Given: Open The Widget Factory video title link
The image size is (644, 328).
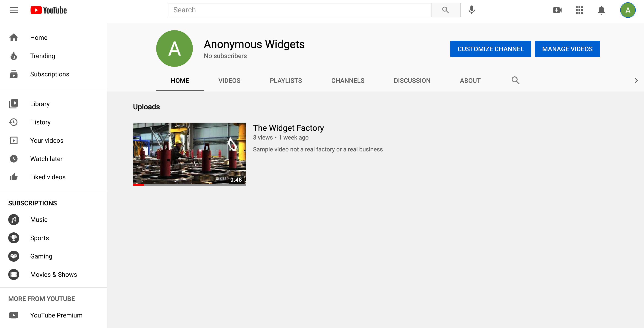Looking at the screenshot, I should [288, 128].
